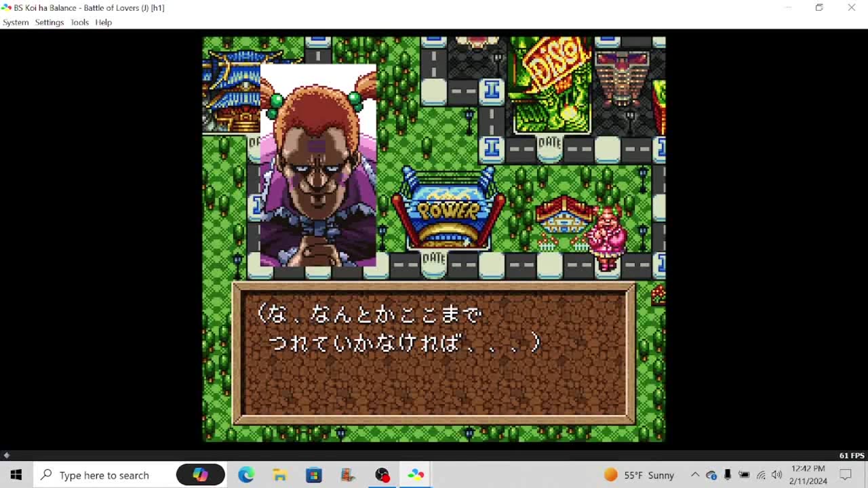This screenshot has width=868, height=488.
Task: Click the volume speaker tray icon
Action: tap(776, 475)
